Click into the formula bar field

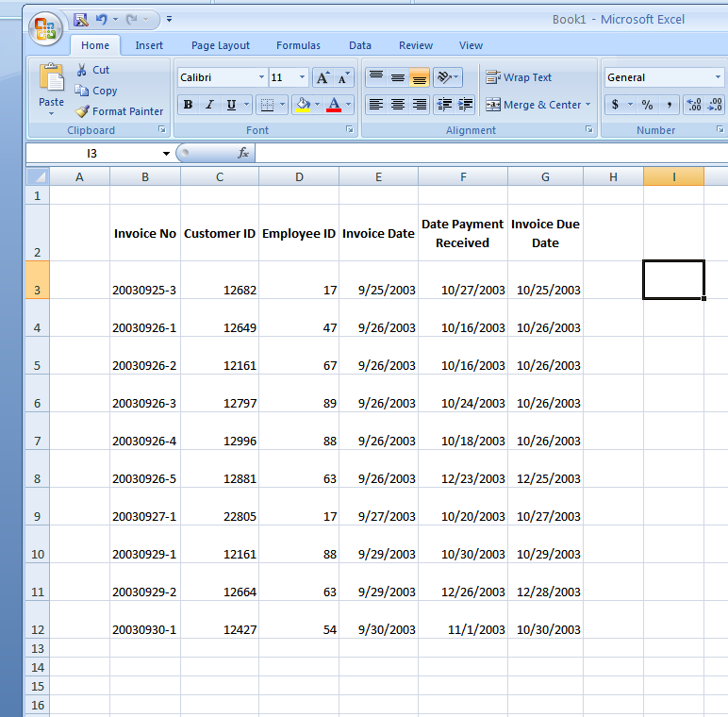[491, 153]
